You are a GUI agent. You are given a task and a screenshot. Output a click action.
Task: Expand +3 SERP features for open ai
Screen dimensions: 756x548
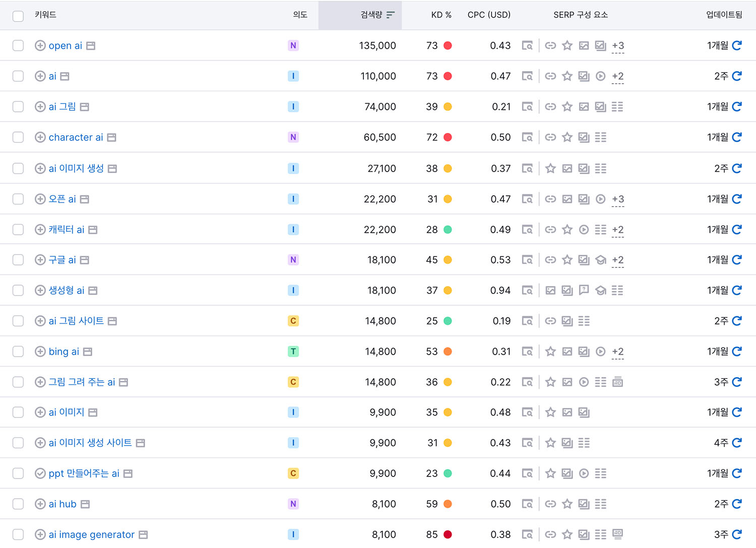pyautogui.click(x=618, y=46)
